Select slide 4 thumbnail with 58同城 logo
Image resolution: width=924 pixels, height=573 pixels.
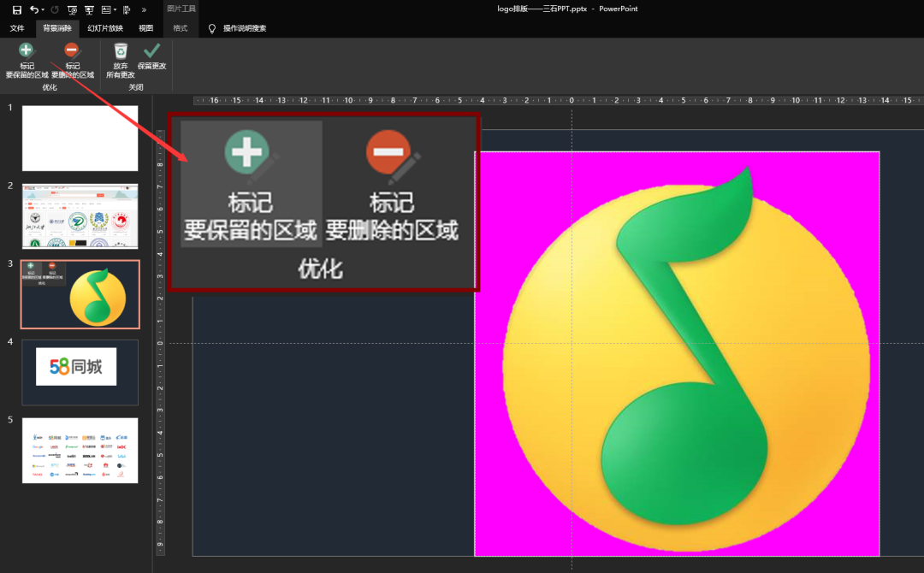point(80,372)
